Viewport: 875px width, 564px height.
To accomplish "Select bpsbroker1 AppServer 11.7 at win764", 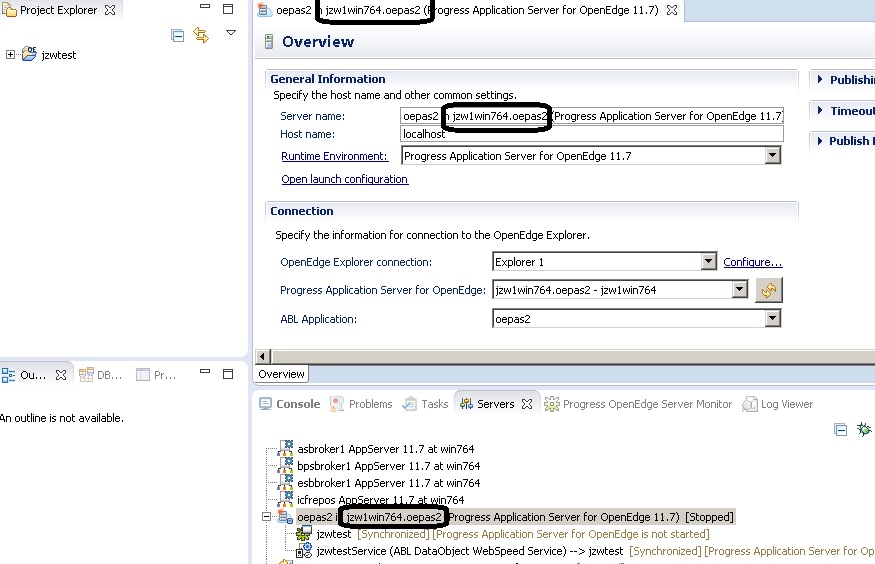I will click(x=388, y=466).
